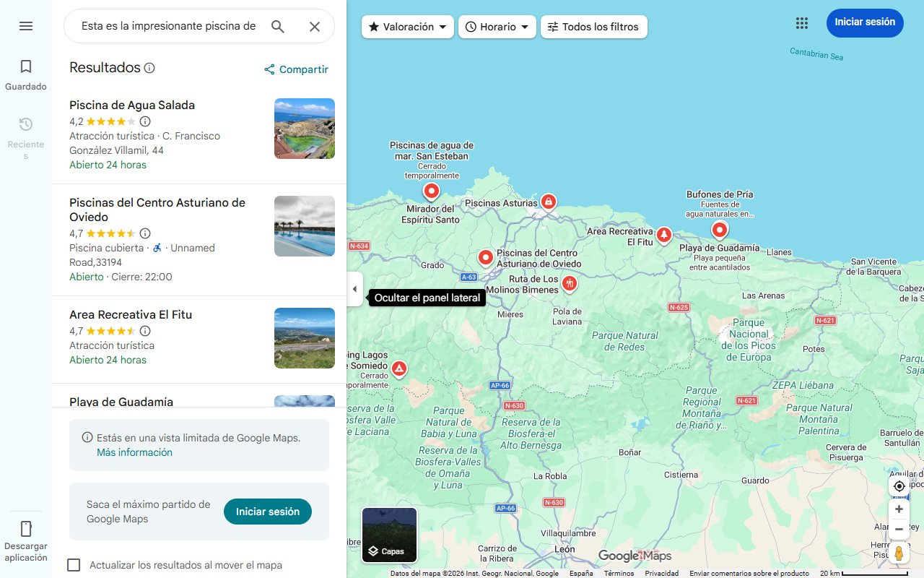The image size is (924, 578).
Task: Open Guardado saved places
Action: (x=26, y=72)
